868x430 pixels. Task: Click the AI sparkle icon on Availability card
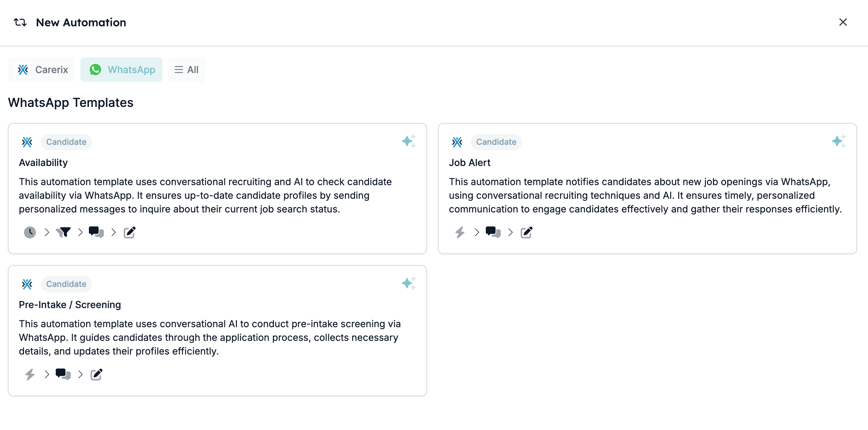[x=409, y=141]
